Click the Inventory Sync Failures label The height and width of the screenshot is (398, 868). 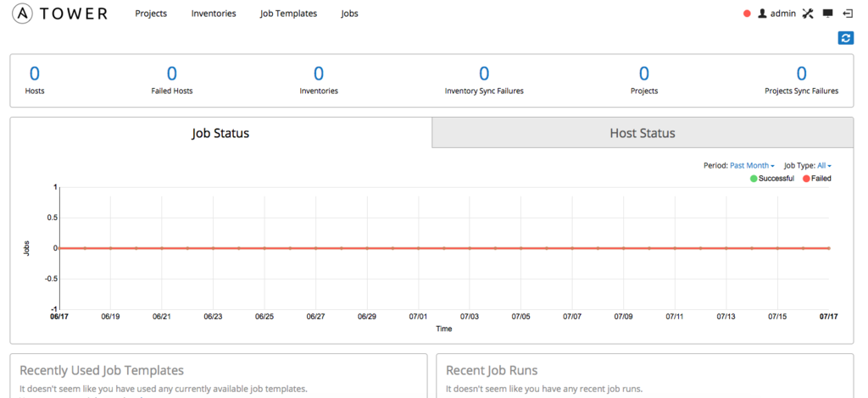(x=484, y=91)
